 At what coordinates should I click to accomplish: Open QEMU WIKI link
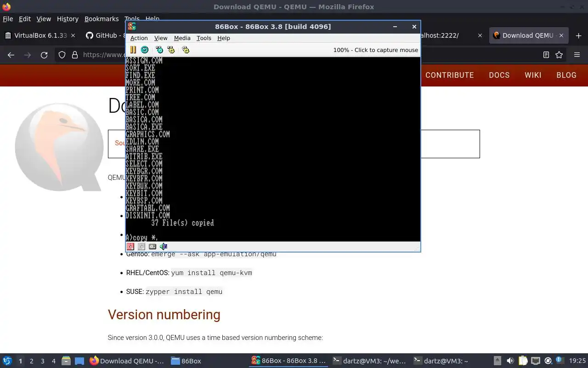tap(533, 75)
